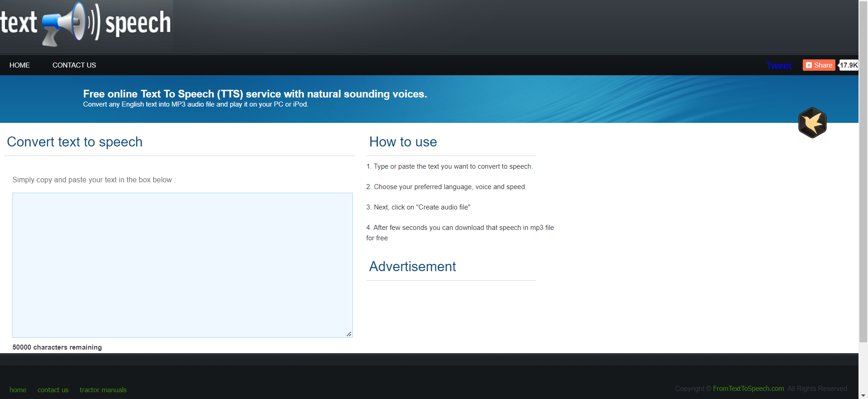Open the footer home link
The width and height of the screenshot is (868, 399).
pyautogui.click(x=18, y=390)
